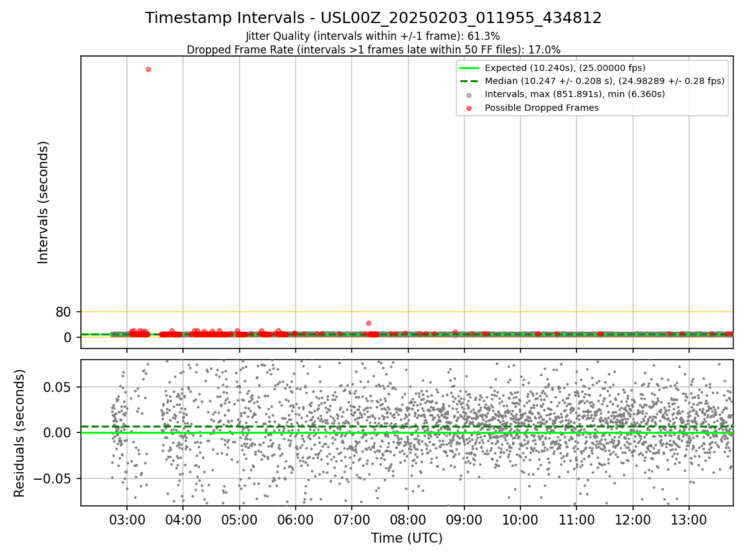Click the x-axis tick label '07:00'
Viewport: 747px width, 560px height.
click(x=352, y=520)
